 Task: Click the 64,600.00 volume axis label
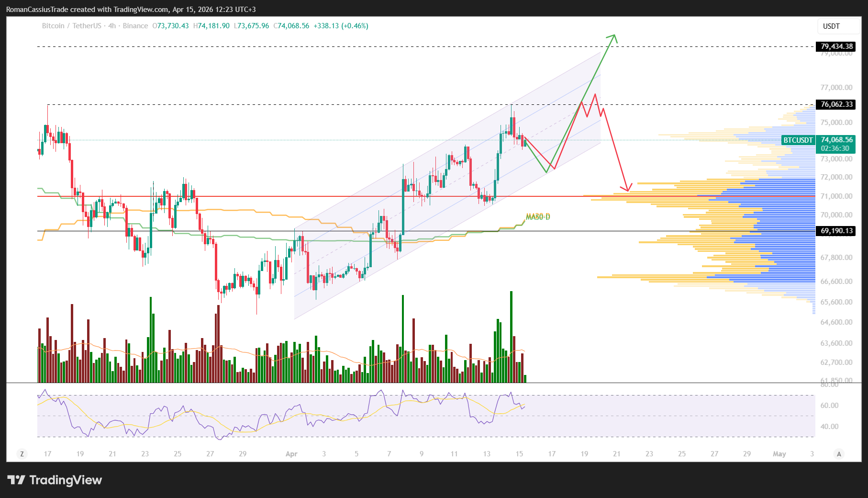[836, 322]
